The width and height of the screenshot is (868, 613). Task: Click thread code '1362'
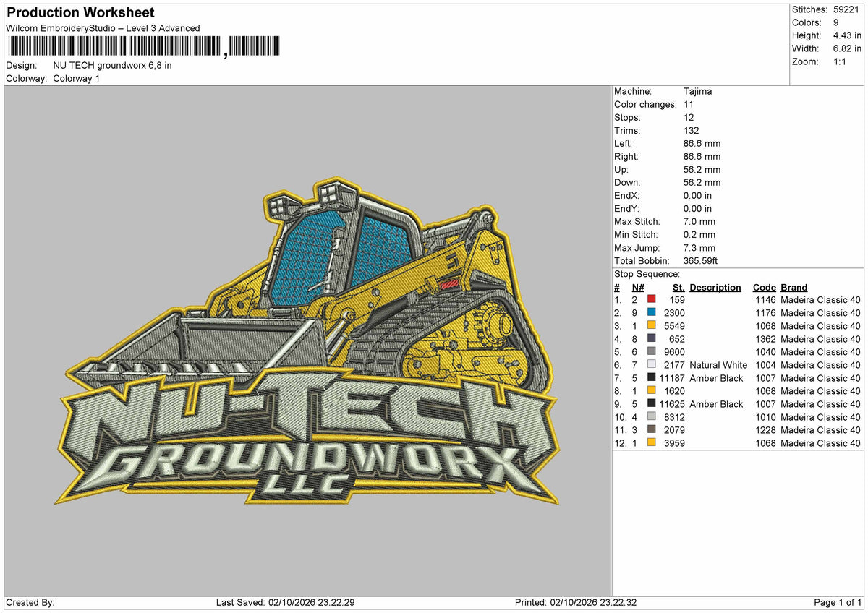tap(765, 339)
